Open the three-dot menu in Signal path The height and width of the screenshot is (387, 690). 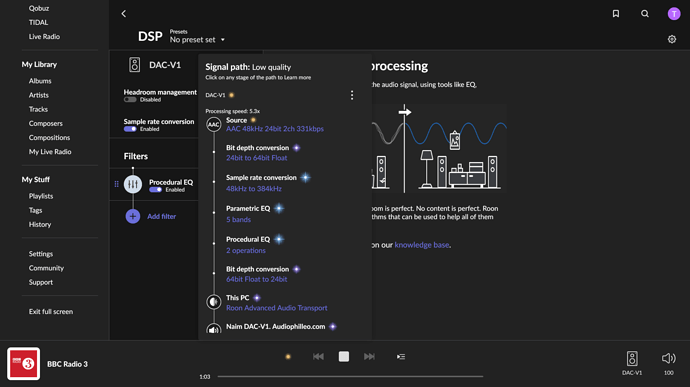pyautogui.click(x=352, y=95)
